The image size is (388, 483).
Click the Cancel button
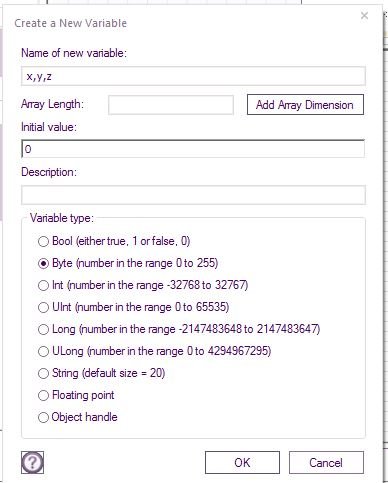coord(326,463)
